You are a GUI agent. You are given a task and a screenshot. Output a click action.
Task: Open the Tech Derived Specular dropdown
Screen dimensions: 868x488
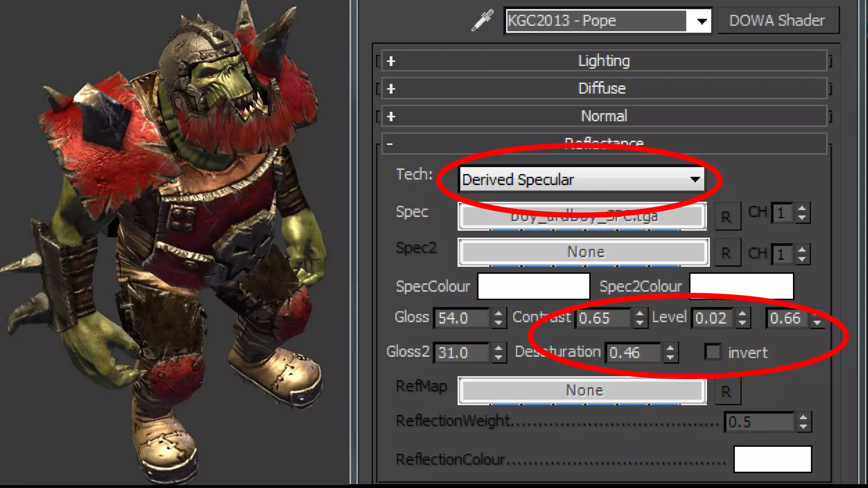click(581, 180)
